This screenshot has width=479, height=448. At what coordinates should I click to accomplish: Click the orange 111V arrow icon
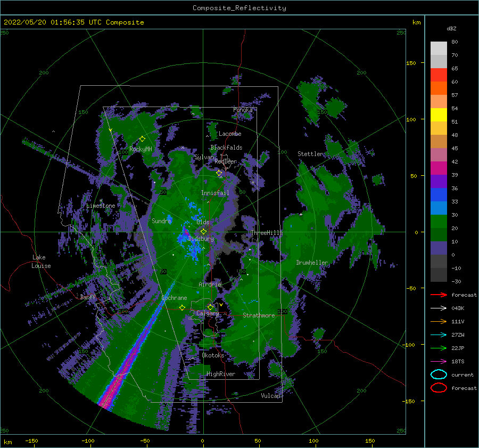[x=439, y=321]
